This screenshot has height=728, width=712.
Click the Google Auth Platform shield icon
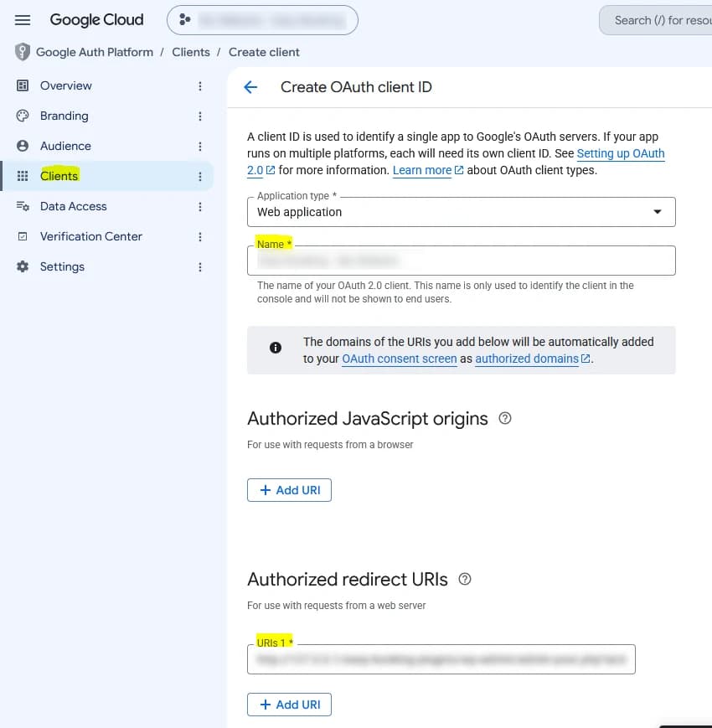point(23,52)
